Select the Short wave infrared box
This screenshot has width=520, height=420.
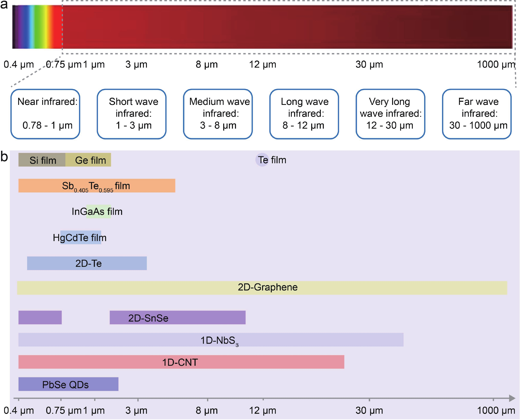pos(132,114)
